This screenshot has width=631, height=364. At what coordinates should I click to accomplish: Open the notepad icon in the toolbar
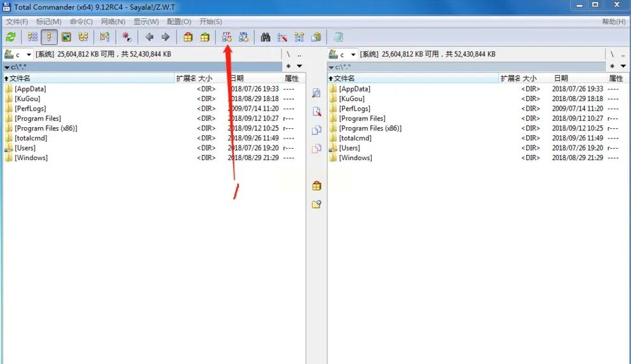click(x=338, y=37)
